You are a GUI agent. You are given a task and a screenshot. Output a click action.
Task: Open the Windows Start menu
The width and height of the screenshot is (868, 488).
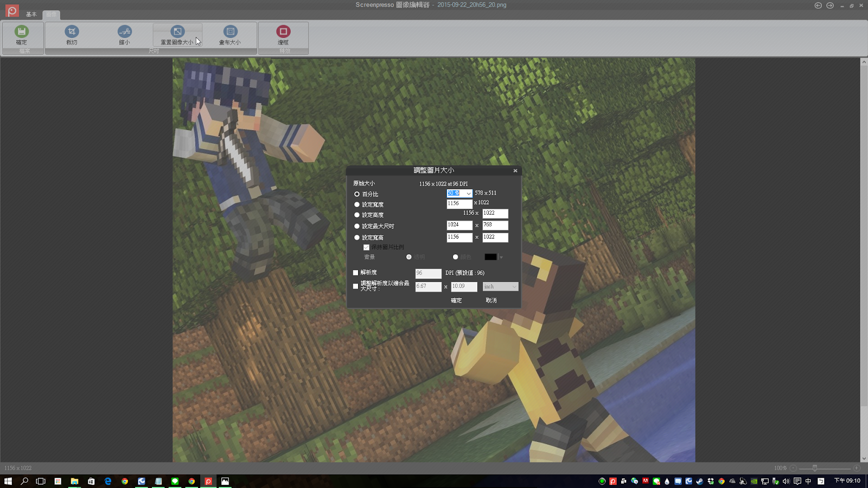click(8, 481)
